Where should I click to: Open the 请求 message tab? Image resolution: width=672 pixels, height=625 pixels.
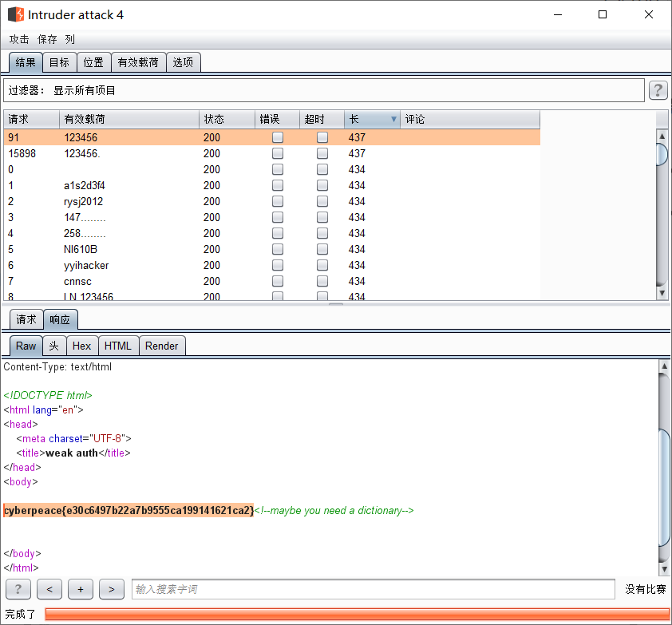tap(26, 319)
